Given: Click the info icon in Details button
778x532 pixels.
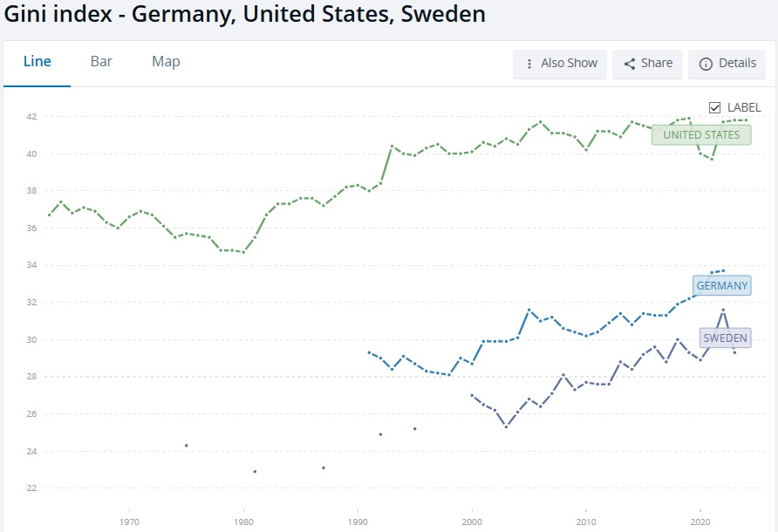Looking at the screenshot, I should click(706, 64).
